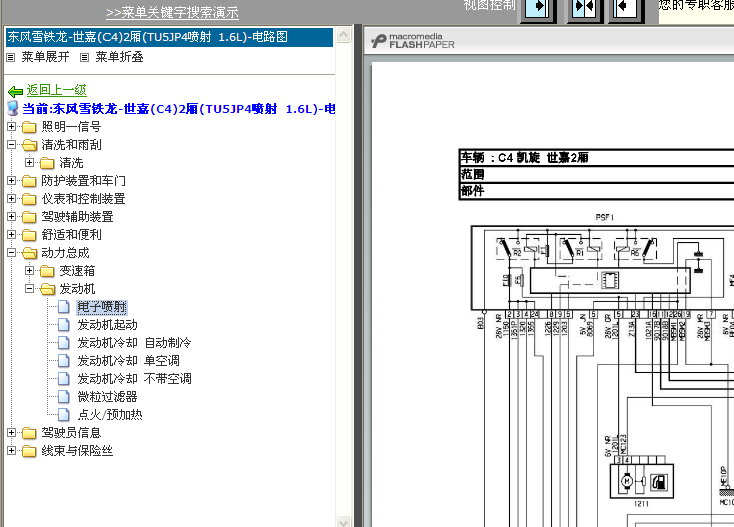This screenshot has width=734, height=527.
Task: Collapse the 动力总成 folder
Action: pos(12,253)
